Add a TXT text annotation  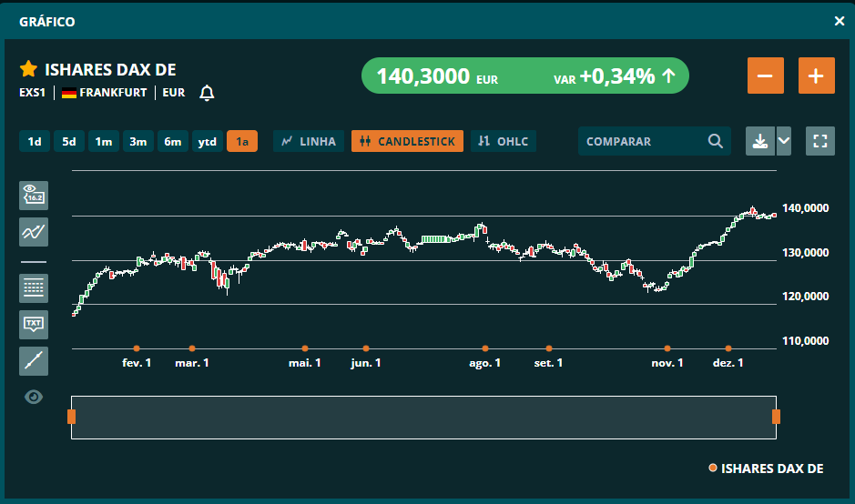pos(34,325)
